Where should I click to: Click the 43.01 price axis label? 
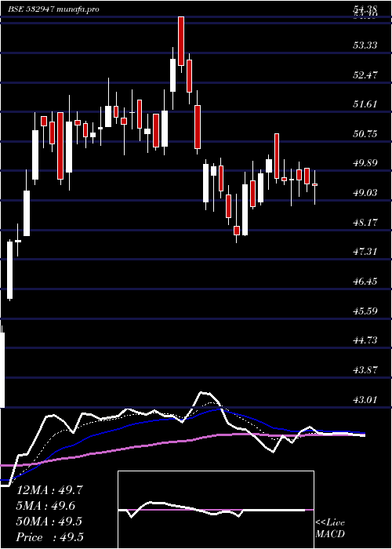(365, 399)
